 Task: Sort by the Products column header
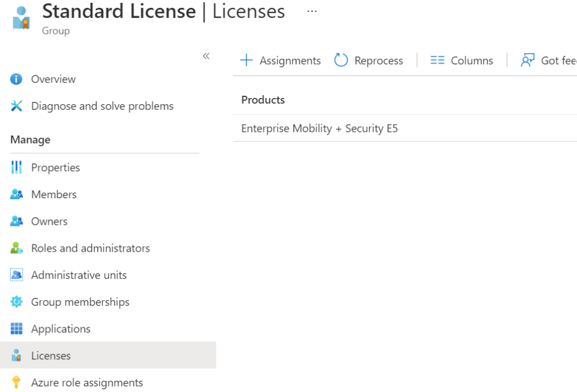click(x=263, y=100)
